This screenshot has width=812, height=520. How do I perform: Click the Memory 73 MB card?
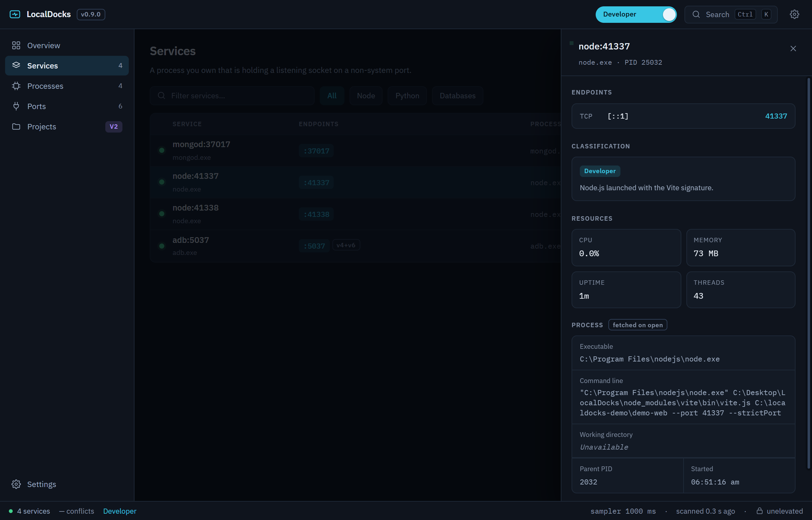pos(740,248)
